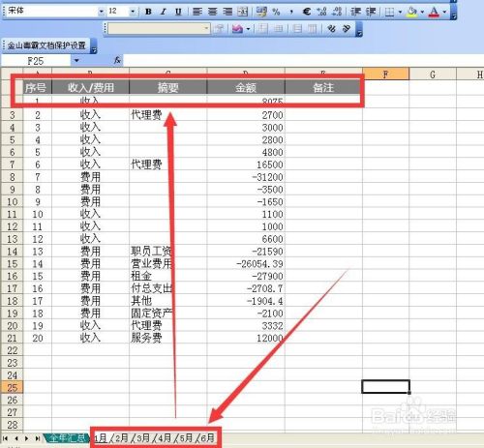Select cell with 租金

point(167,276)
